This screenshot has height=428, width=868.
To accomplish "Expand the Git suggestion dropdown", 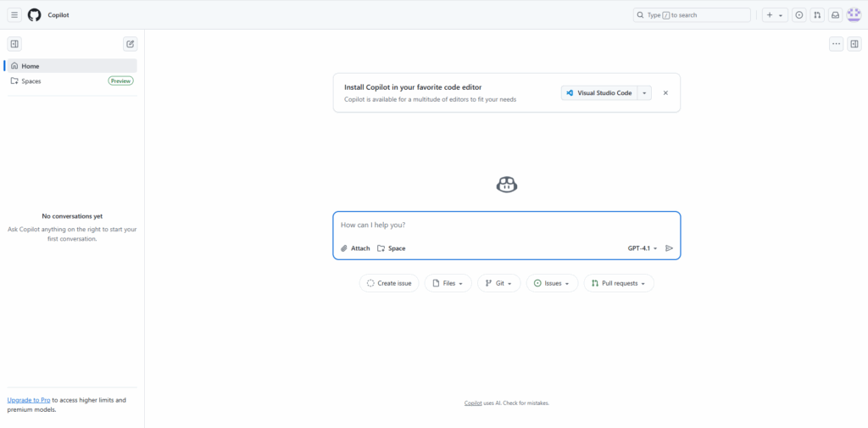I will (498, 283).
